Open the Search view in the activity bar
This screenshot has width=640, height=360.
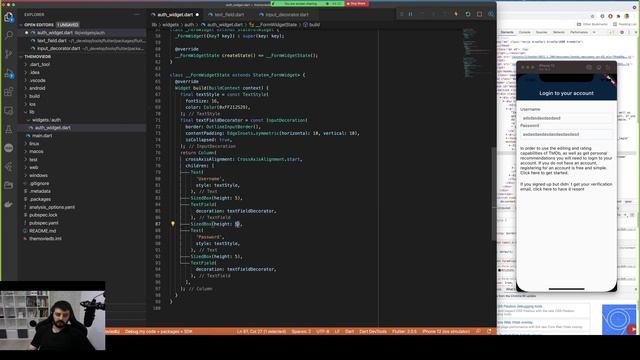(9, 35)
